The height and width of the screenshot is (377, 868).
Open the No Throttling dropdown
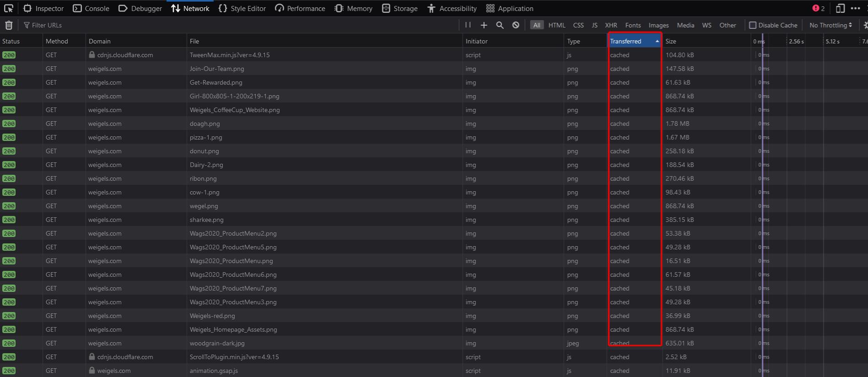point(830,25)
